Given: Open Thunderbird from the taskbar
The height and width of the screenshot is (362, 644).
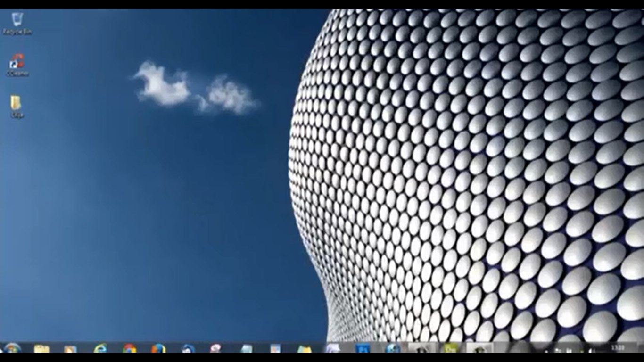Looking at the screenshot, I should 188,348.
